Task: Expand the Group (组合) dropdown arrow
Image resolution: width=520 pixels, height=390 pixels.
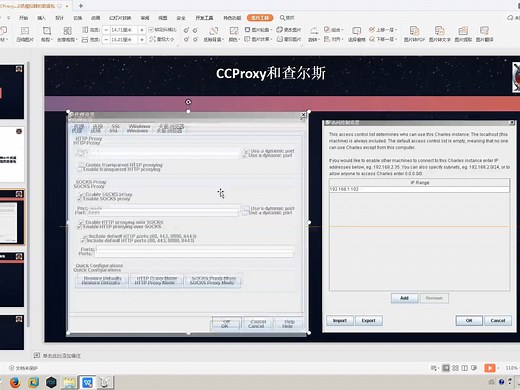Action: point(342,30)
